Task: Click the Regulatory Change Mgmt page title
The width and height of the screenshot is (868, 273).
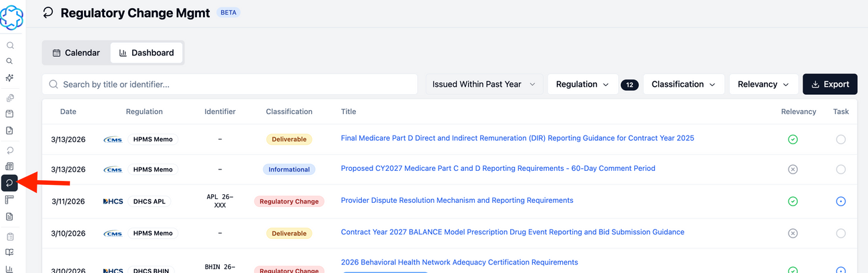Action: point(136,13)
